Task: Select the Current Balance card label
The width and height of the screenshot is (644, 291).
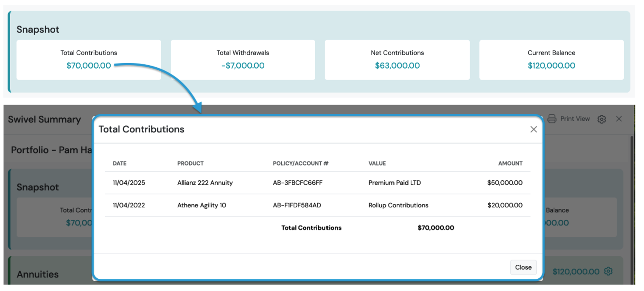Action: click(552, 53)
